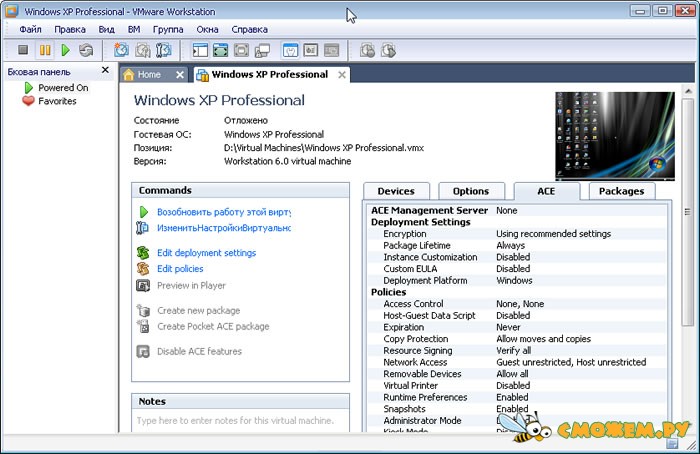Click the Package Lifetime row
Viewport: 700px width, 454px height.
tap(517, 246)
